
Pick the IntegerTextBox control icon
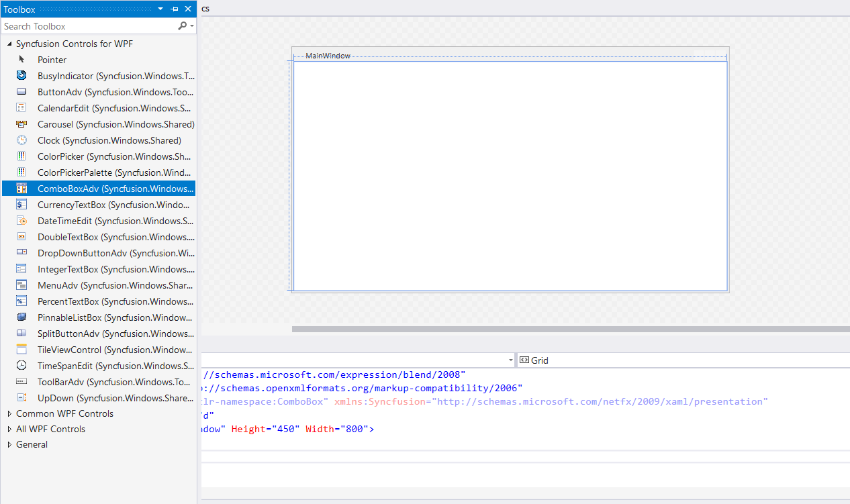coord(21,269)
